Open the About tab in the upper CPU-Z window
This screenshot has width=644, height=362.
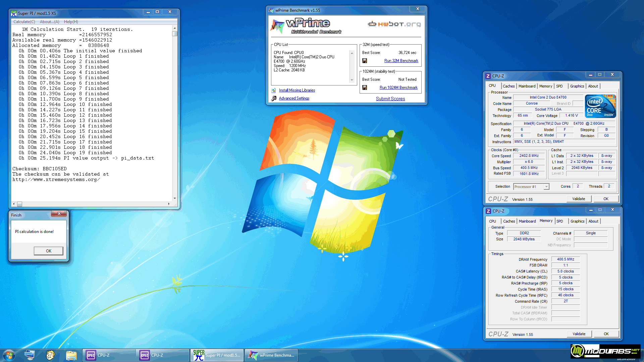(x=593, y=86)
